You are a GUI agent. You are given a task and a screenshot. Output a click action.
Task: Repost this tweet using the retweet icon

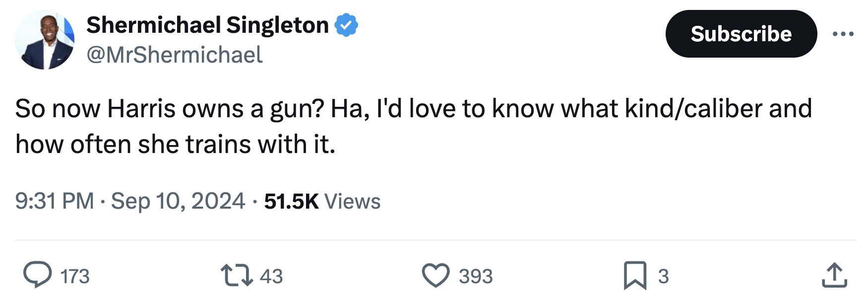(236, 275)
